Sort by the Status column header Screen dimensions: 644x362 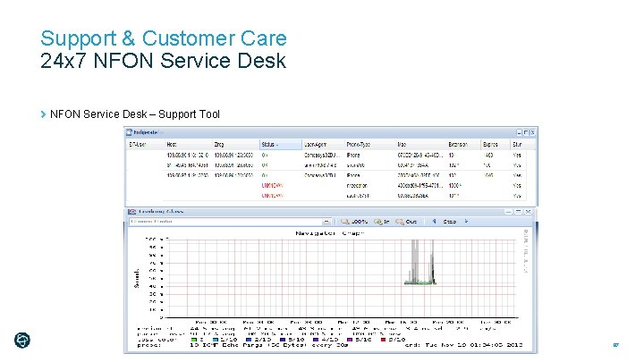tap(281, 145)
